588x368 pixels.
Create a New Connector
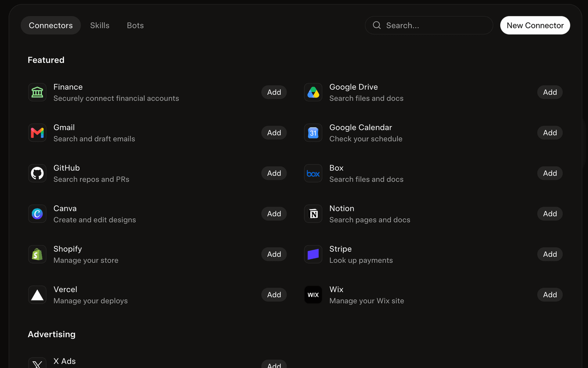pyautogui.click(x=535, y=25)
